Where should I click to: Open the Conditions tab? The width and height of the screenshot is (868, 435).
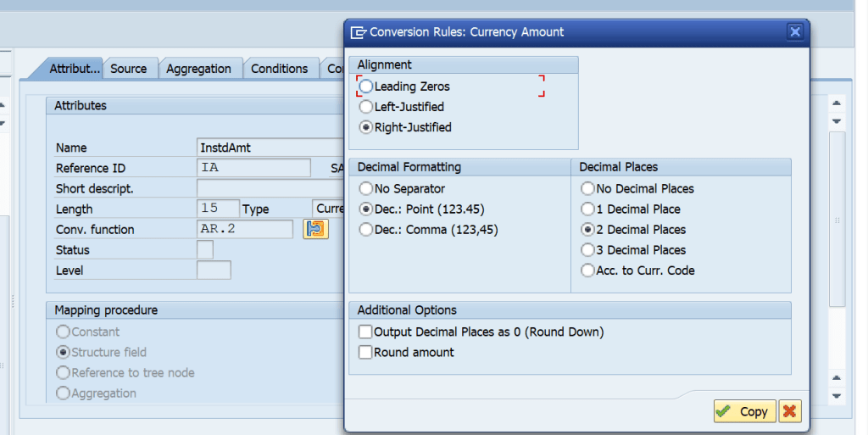coord(281,69)
